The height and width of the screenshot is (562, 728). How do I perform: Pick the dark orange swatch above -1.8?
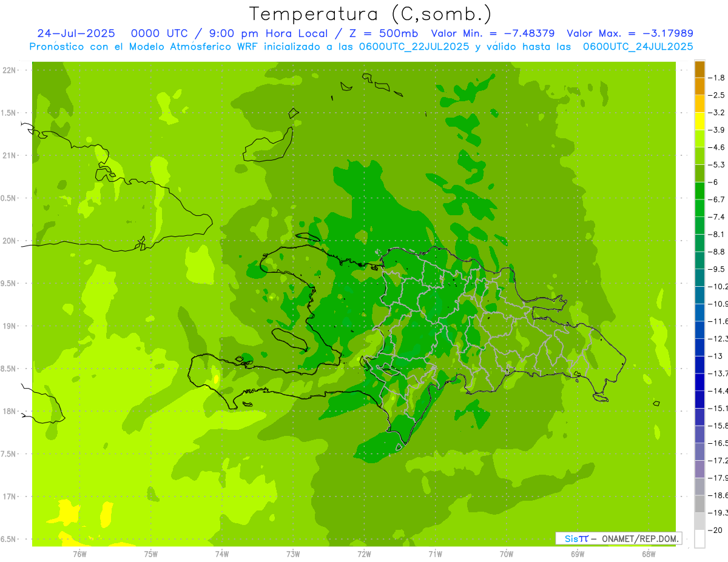[699, 69]
